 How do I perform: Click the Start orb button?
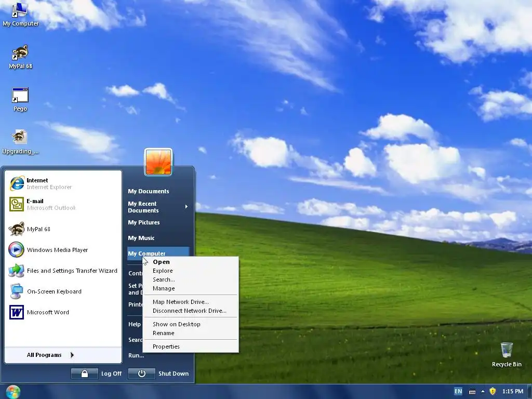[x=13, y=392]
